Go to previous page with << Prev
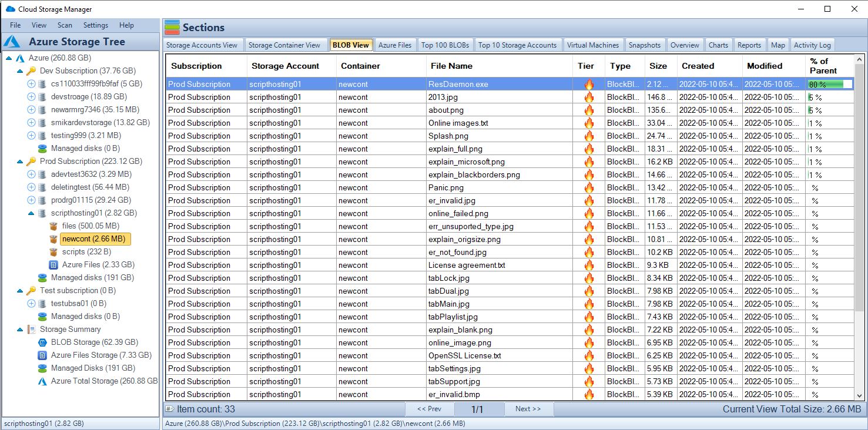The height and width of the screenshot is (430, 868). click(429, 409)
